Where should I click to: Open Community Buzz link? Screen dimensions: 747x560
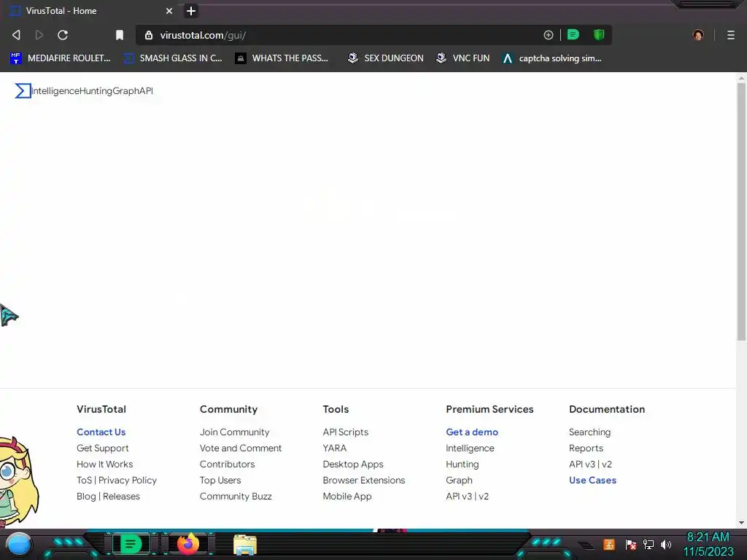click(x=236, y=496)
